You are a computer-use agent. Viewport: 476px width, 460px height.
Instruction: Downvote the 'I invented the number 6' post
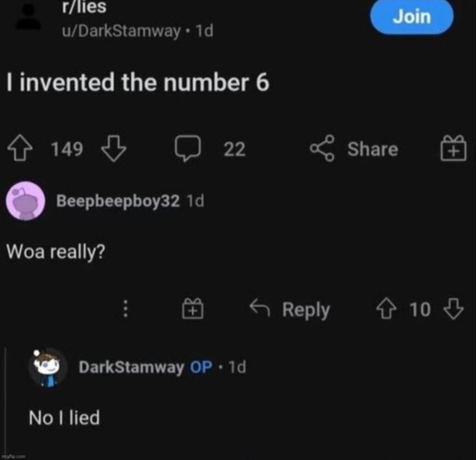tap(113, 149)
